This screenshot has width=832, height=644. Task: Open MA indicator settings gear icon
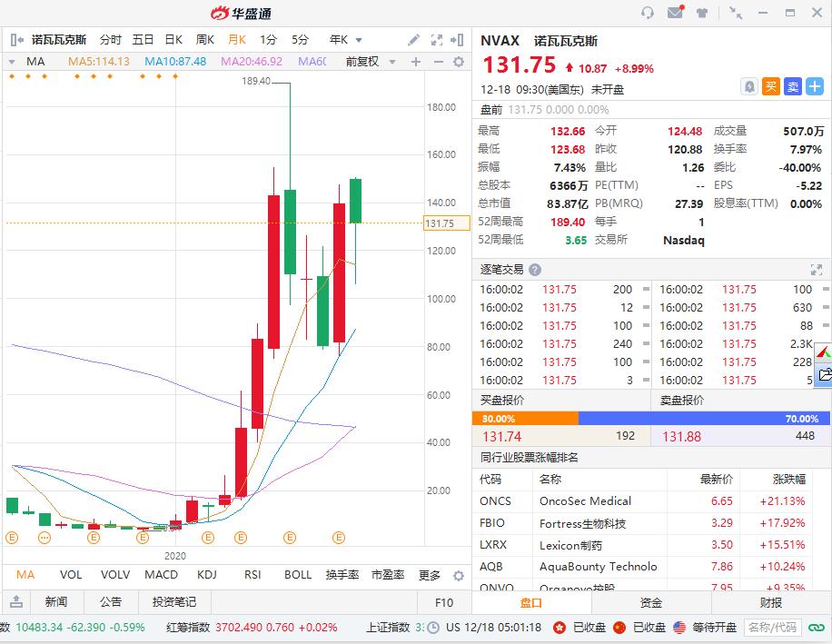459,62
